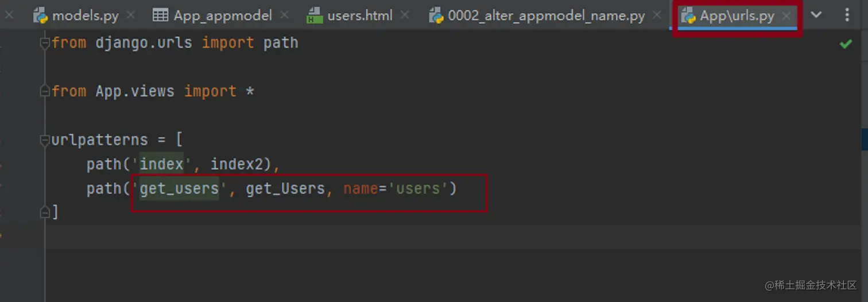Click the index2 view reference
868x302 pixels.
tap(237, 164)
